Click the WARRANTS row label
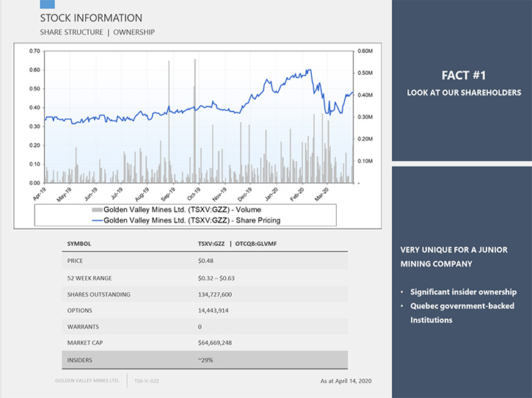This screenshot has height=398, width=532. [83, 327]
